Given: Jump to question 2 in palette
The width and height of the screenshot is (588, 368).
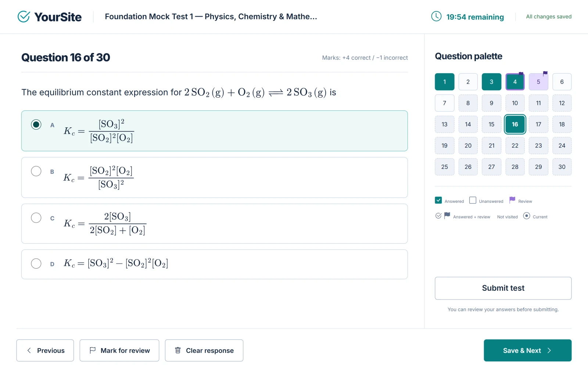Looking at the screenshot, I should [468, 82].
